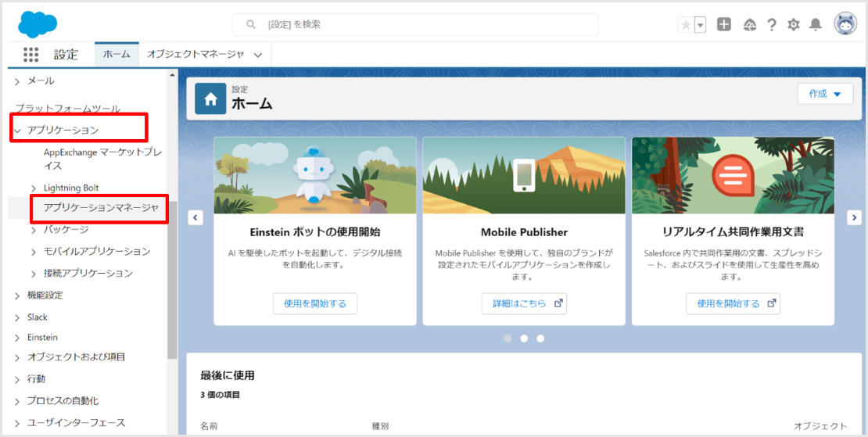Click the favorites star icon
Viewport: 868px width, 437px height.
686,25
